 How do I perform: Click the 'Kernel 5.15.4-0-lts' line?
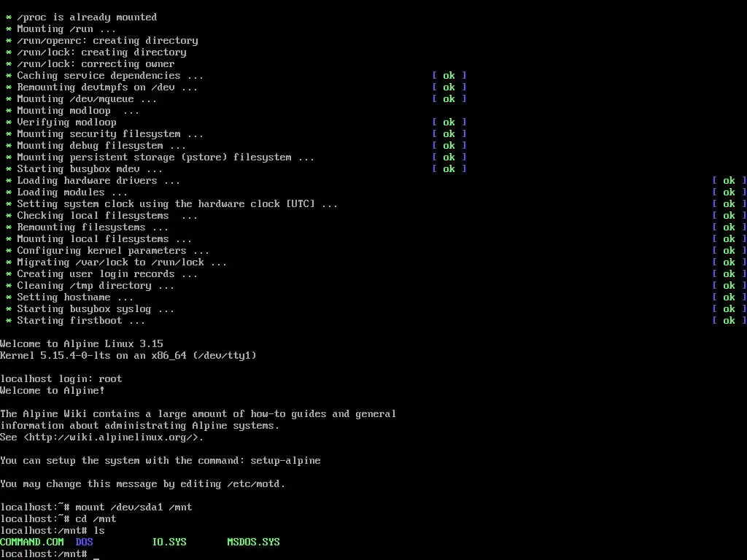pos(128,355)
